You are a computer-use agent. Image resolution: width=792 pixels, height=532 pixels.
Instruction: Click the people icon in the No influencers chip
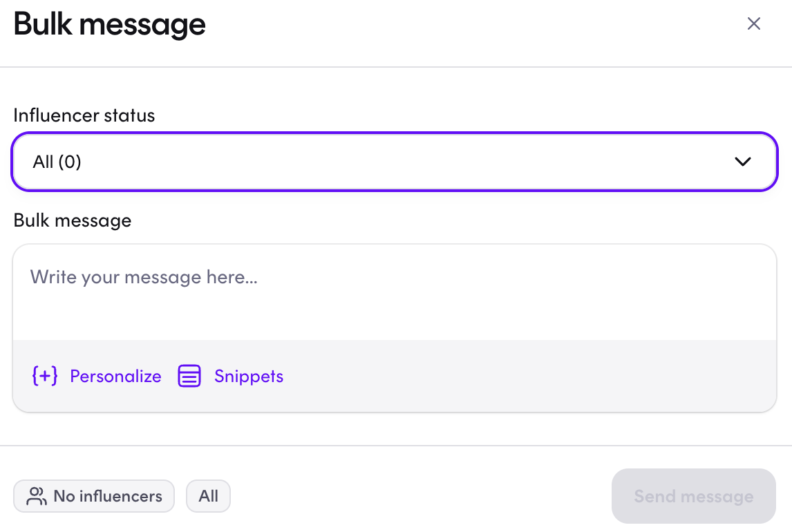click(x=37, y=496)
